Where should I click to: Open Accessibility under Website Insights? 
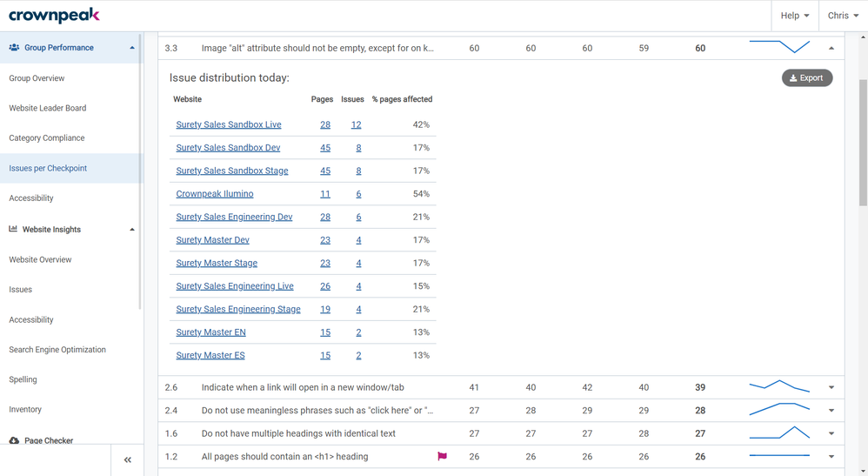coord(31,319)
